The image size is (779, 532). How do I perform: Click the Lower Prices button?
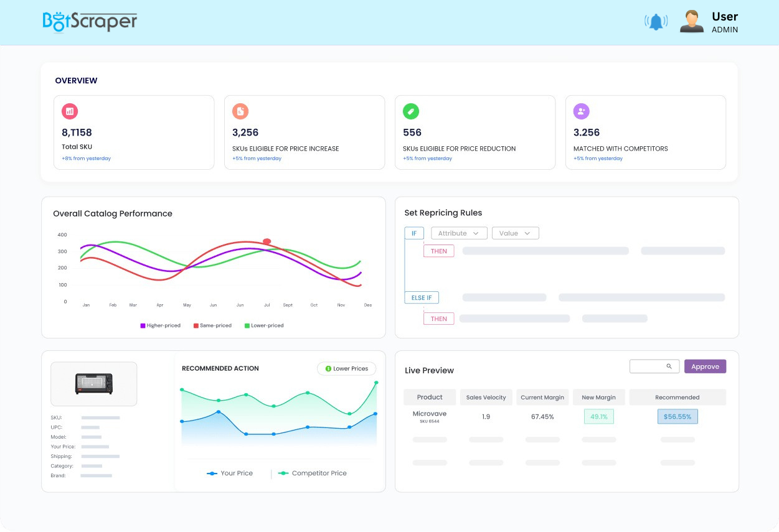[x=346, y=368]
